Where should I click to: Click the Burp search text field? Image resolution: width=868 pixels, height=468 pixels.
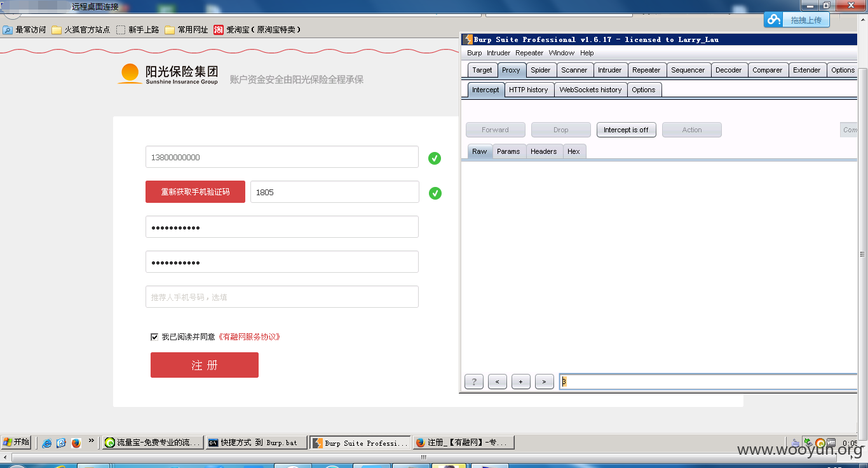point(709,382)
